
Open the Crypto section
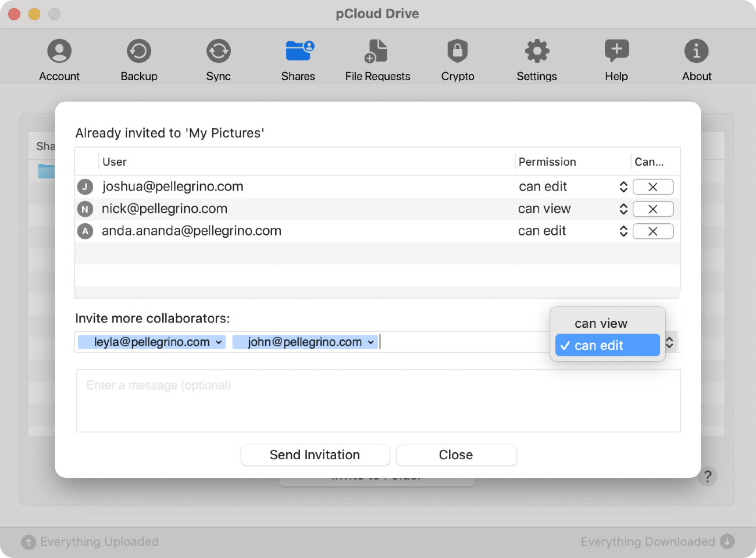pyautogui.click(x=458, y=60)
